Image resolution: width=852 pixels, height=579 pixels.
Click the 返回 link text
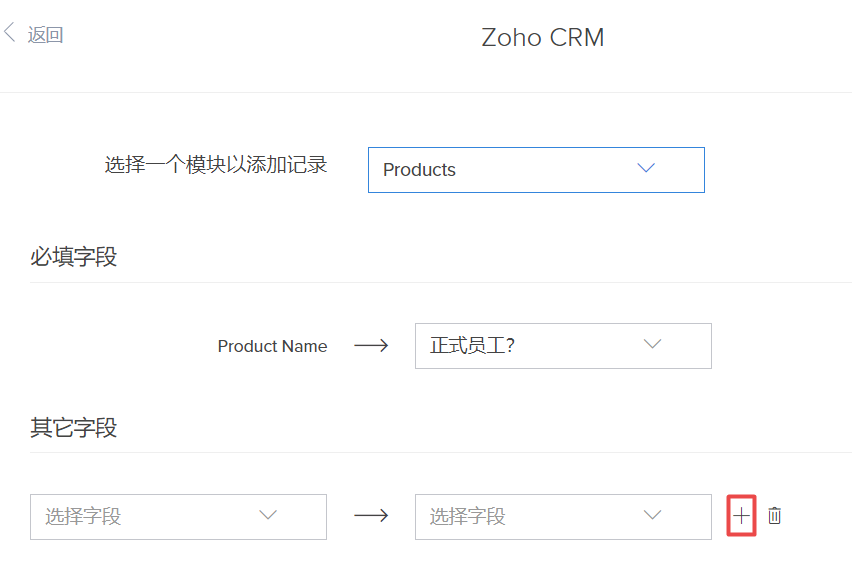coord(45,35)
